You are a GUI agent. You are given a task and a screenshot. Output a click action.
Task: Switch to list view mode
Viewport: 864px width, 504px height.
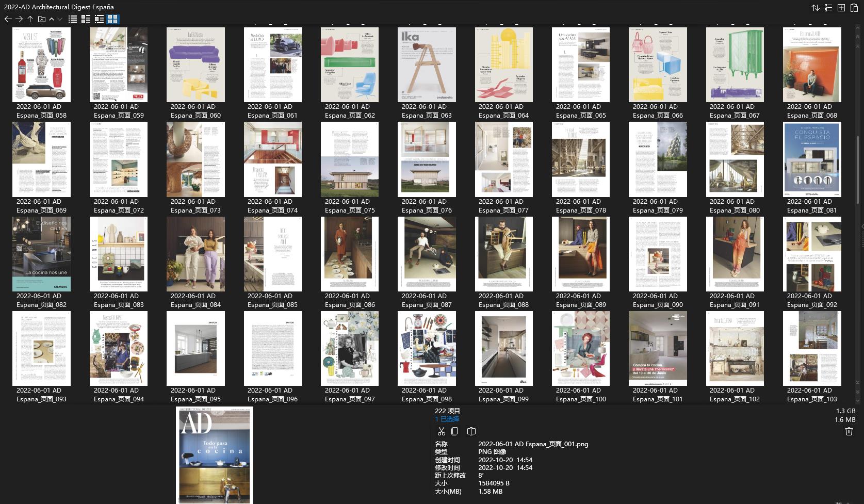[x=72, y=19]
